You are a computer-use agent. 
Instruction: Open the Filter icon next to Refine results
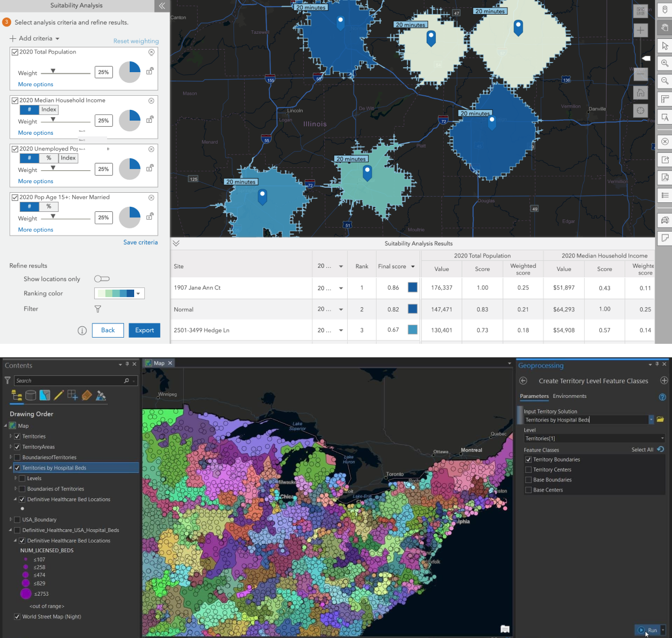click(98, 309)
